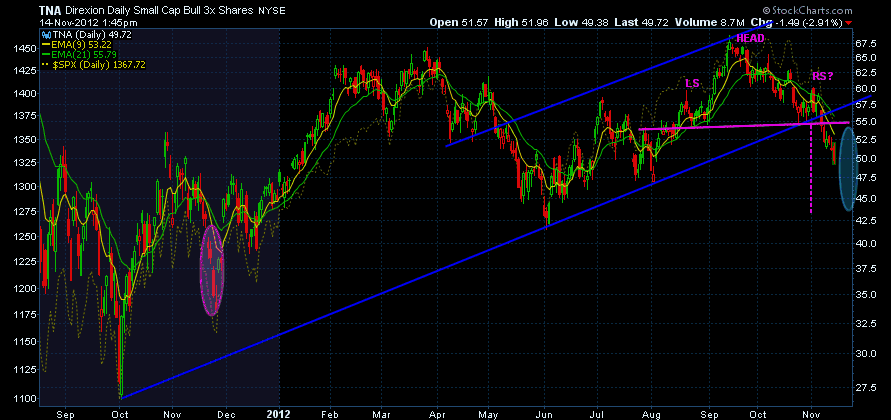The height and width of the screenshot is (420, 891).
Task: Click the candlestick icon beside TNA (Daily)
Action: pyautogui.click(x=45, y=34)
